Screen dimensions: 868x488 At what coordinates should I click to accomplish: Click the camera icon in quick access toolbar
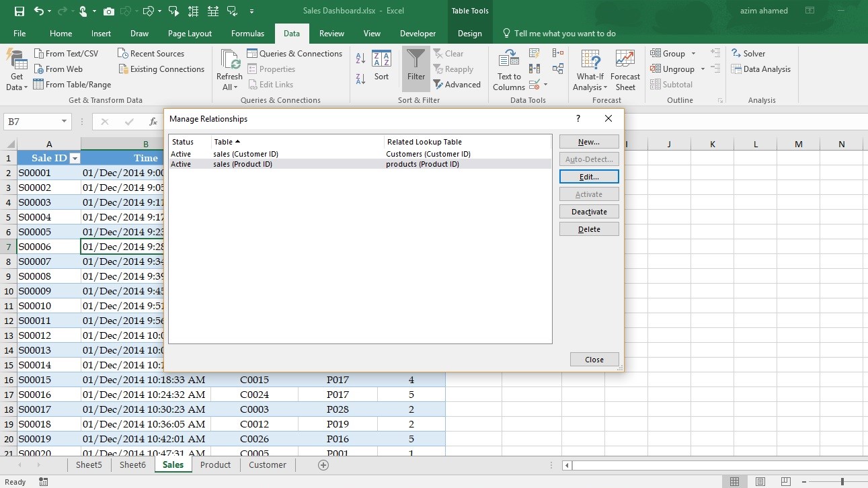(x=108, y=11)
